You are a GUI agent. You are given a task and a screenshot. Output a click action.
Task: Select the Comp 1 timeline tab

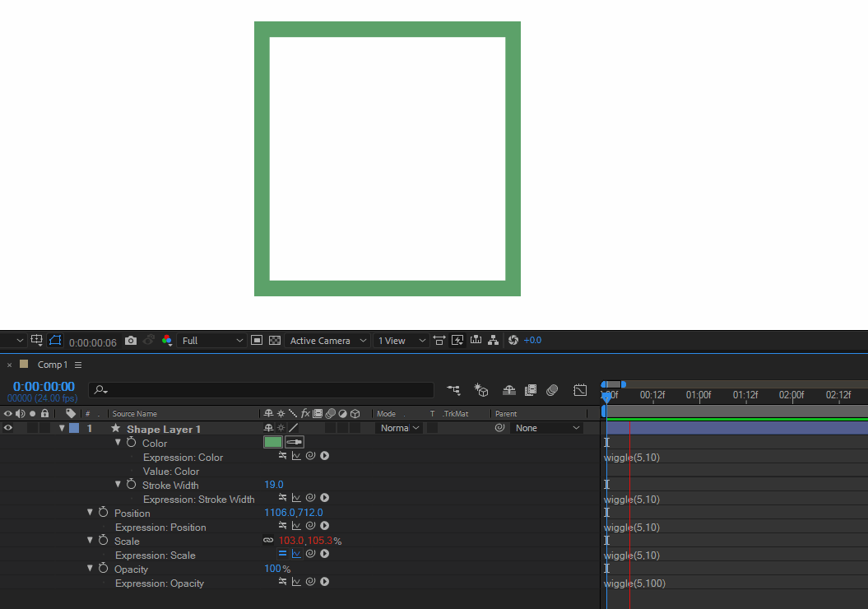pyautogui.click(x=52, y=365)
